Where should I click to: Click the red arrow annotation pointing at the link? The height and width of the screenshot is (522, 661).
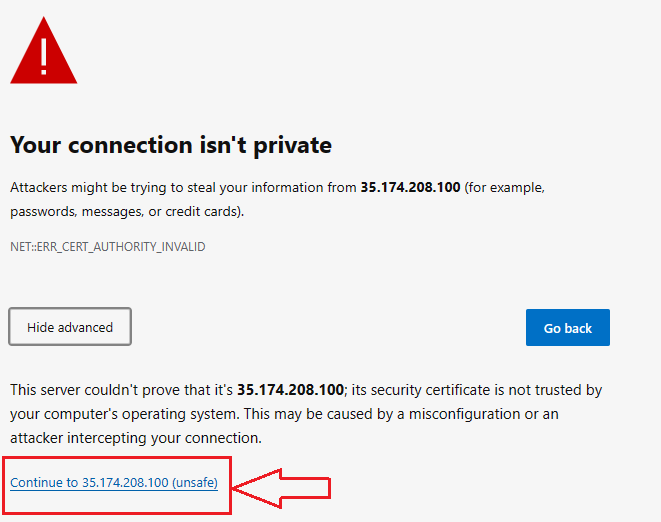coord(282,488)
